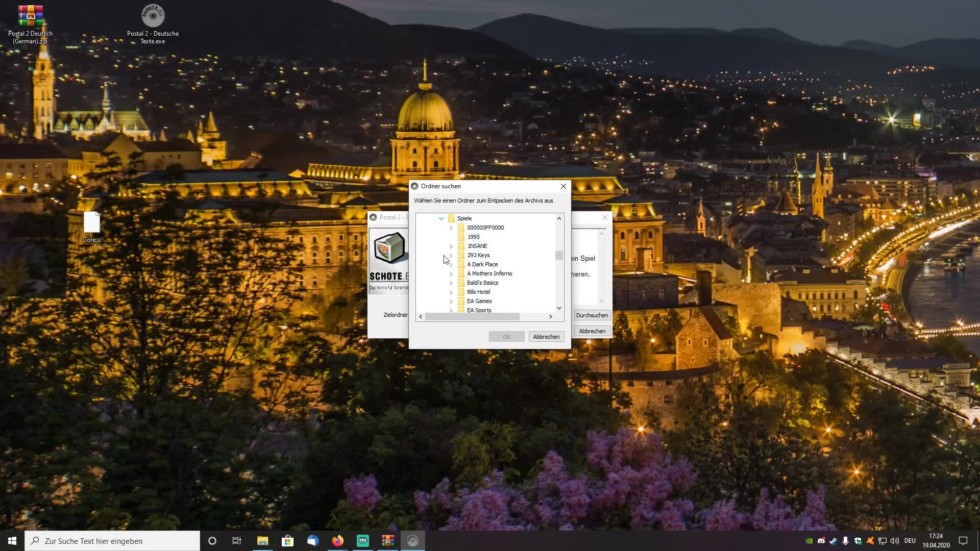
Task: Select the 1995 folder
Action: point(473,237)
